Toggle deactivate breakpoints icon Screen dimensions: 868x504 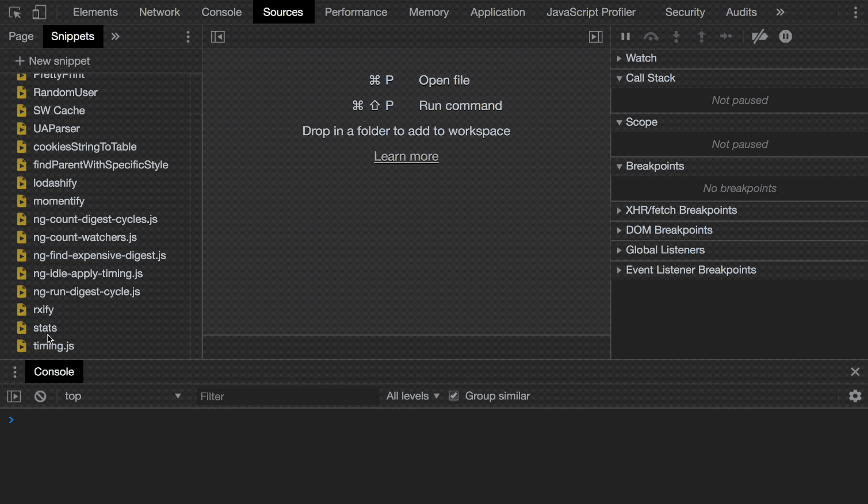coord(759,36)
